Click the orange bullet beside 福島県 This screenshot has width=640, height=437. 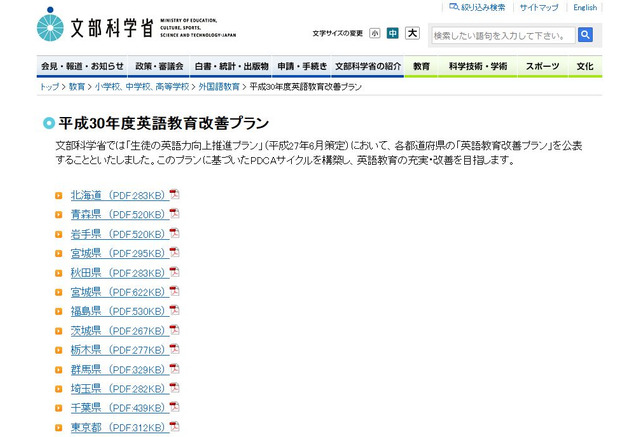coord(59,312)
